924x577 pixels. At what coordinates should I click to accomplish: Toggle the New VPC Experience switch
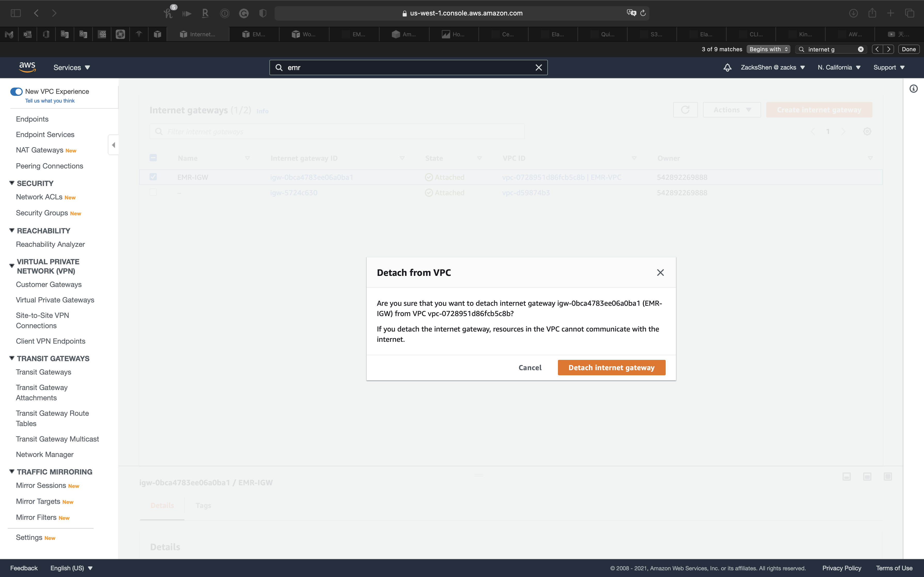point(16,92)
